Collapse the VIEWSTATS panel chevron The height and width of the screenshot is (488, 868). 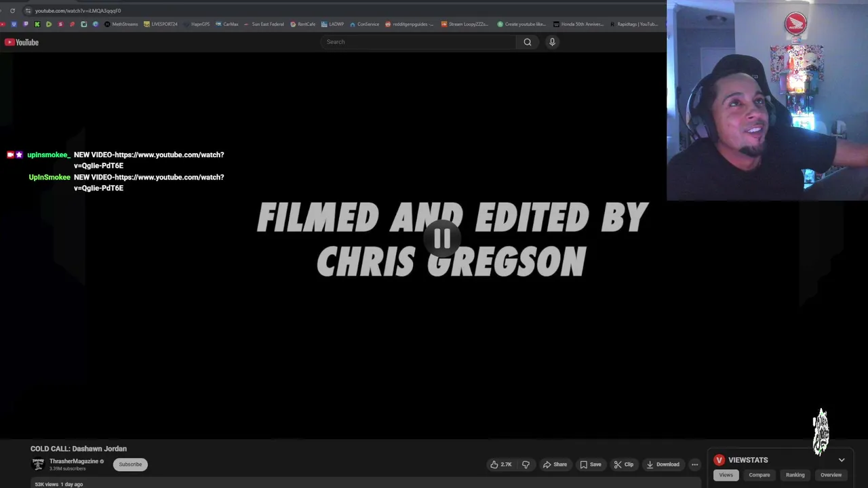point(842,460)
